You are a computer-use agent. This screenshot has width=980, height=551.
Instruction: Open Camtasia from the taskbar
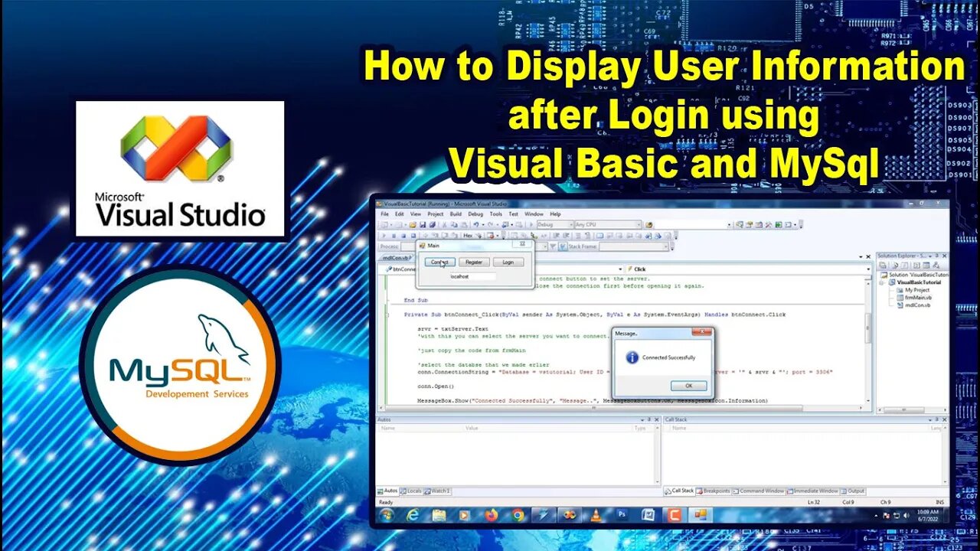[x=674, y=515]
